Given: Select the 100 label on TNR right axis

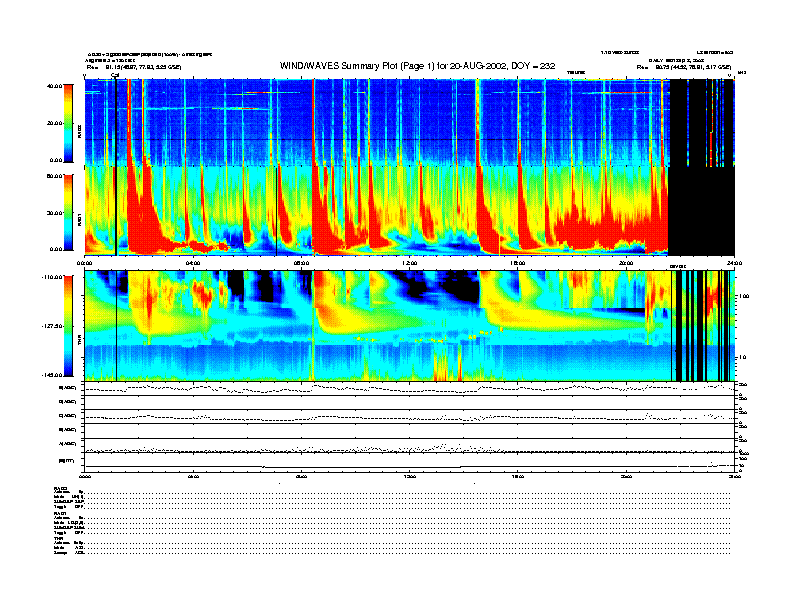Looking at the screenshot, I should (x=744, y=296).
